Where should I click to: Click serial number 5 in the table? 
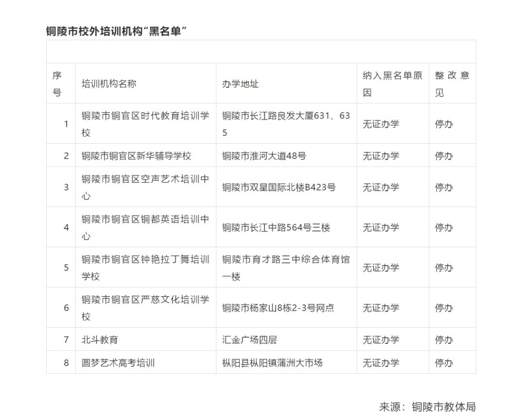point(66,268)
